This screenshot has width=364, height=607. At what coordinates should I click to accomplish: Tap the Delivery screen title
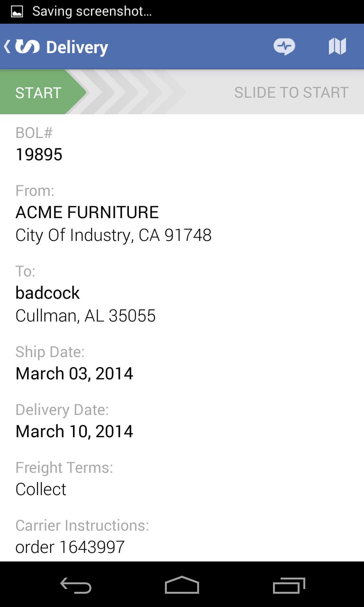pyautogui.click(x=77, y=47)
